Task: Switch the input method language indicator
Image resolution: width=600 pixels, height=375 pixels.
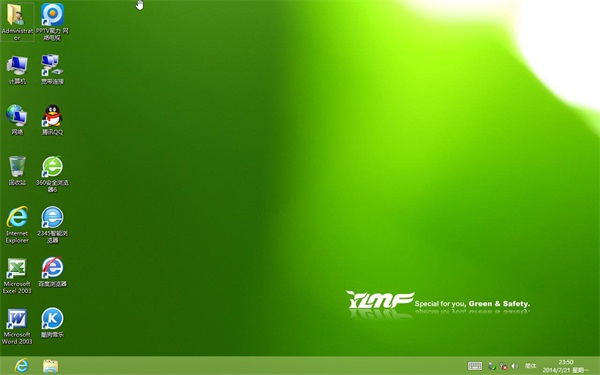Action: point(530,366)
